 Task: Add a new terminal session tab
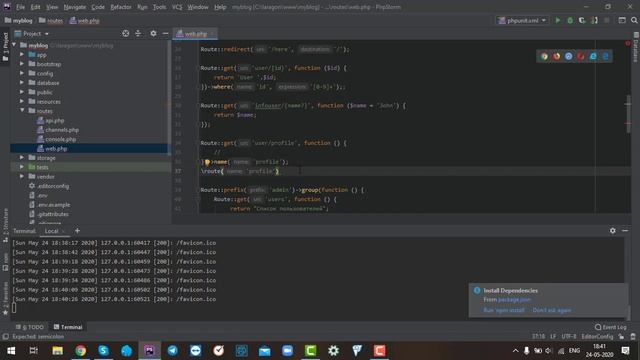click(77, 231)
